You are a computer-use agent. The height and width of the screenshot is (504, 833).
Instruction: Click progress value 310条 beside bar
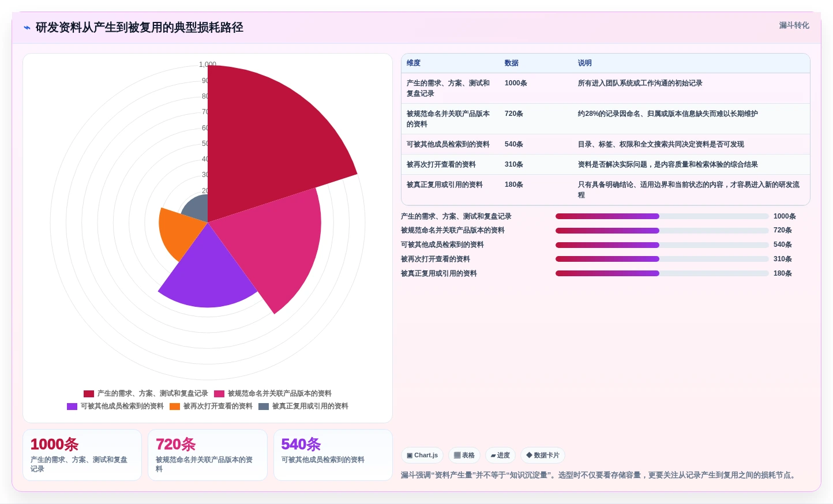783,259
